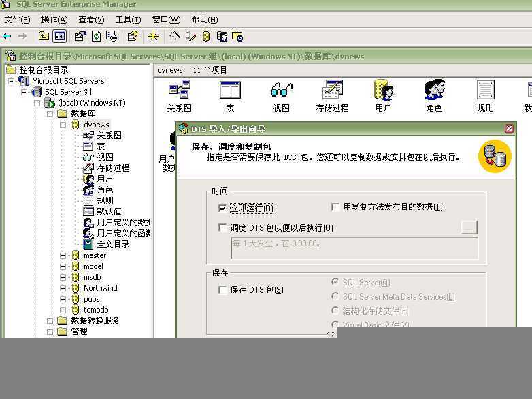
Task: Click the Properties toolbar icon
Action: (80, 36)
